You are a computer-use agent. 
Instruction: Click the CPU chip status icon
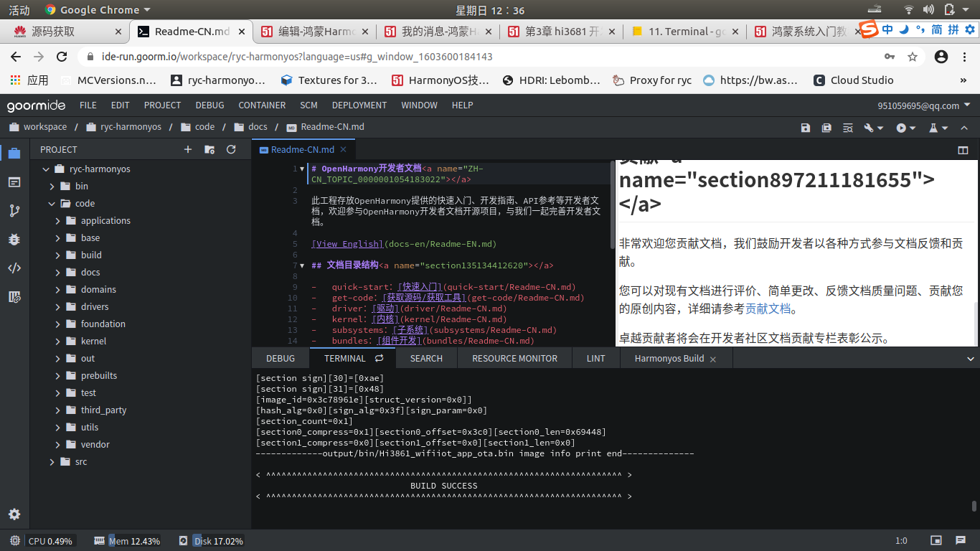14,541
